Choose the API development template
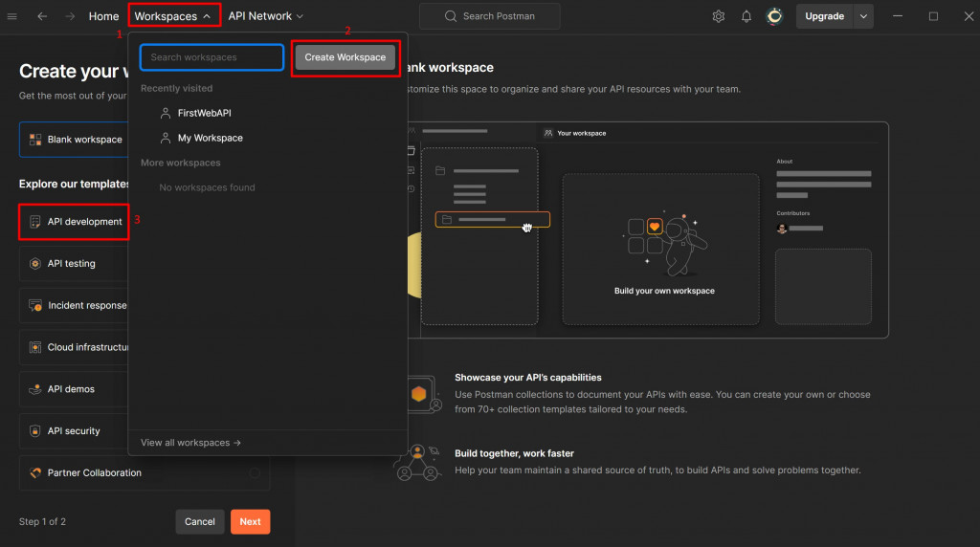This screenshot has width=980, height=547. [74, 222]
